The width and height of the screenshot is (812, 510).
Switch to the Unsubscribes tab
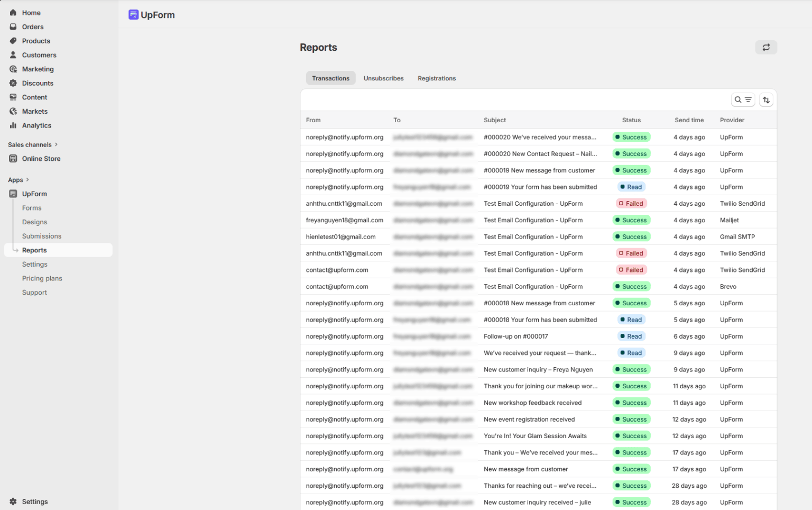(383, 78)
